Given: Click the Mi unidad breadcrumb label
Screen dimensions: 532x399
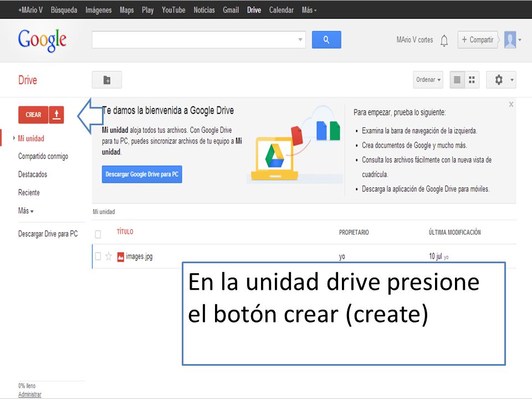Looking at the screenshot, I should 104,212.
